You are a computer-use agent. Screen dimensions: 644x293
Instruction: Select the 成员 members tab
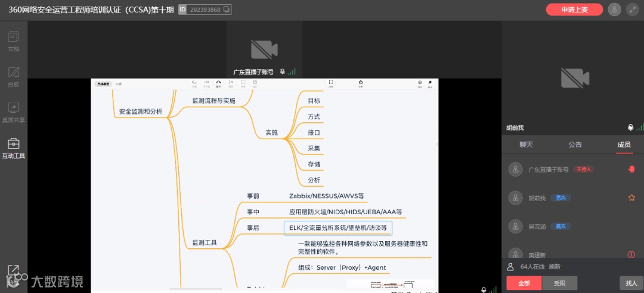[x=624, y=144]
